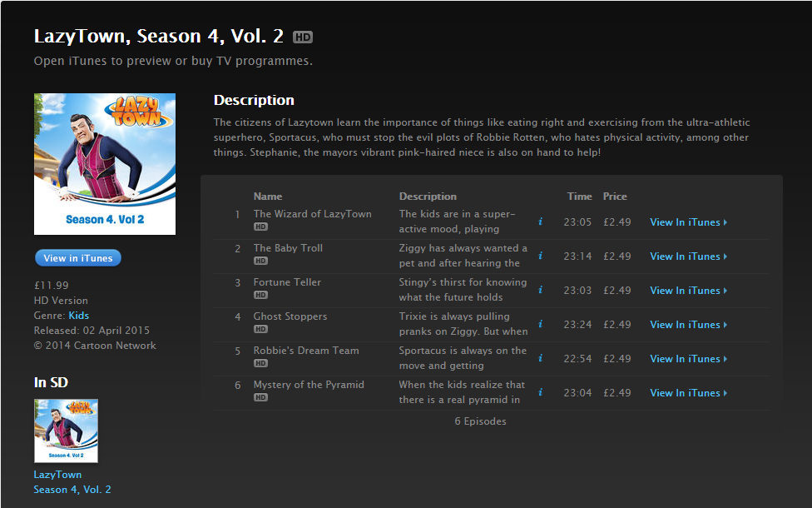This screenshot has height=508, width=812.
Task: Click the HD badge beside the page title
Action: 303,37
